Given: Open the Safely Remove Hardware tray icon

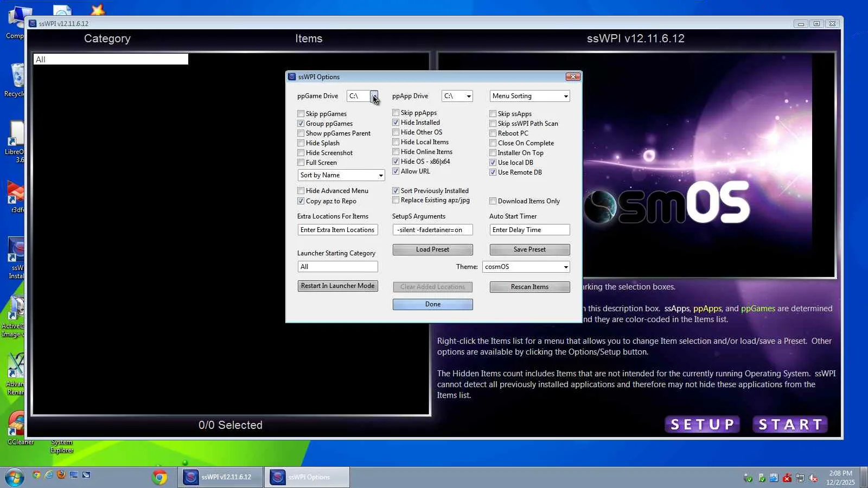Looking at the screenshot, I should point(761,478).
